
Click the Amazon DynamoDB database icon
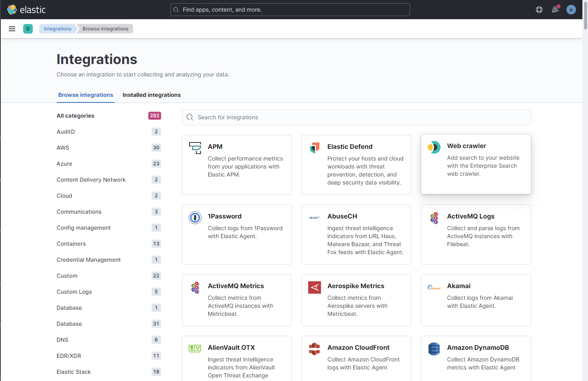434,349
